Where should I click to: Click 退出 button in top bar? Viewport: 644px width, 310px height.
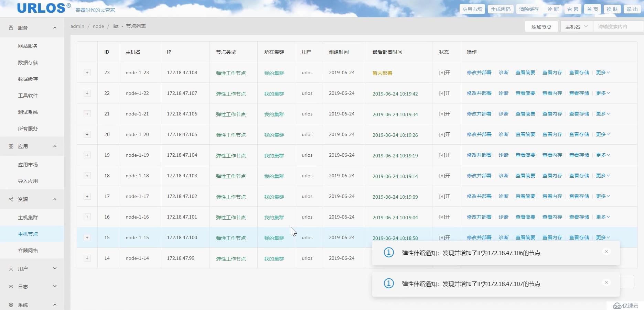632,9
